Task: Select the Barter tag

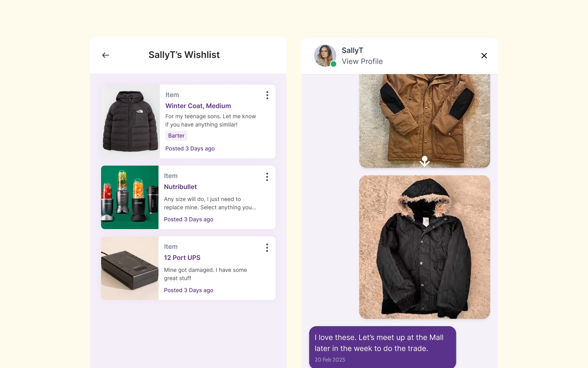Action: coord(176,136)
